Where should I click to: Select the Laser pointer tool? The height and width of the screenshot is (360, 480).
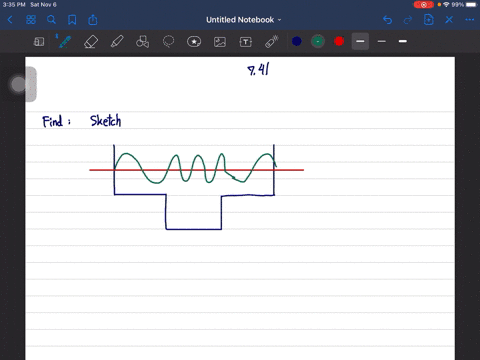pos(272,42)
